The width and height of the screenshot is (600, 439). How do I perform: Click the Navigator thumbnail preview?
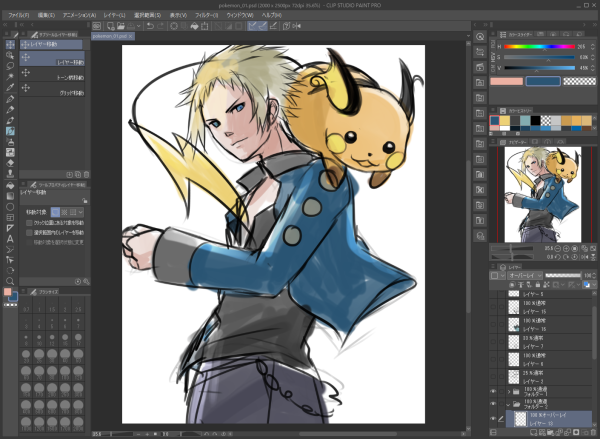click(x=543, y=194)
